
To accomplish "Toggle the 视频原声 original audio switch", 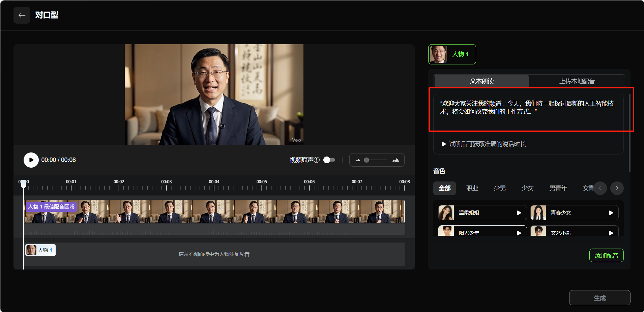I will 329,160.
